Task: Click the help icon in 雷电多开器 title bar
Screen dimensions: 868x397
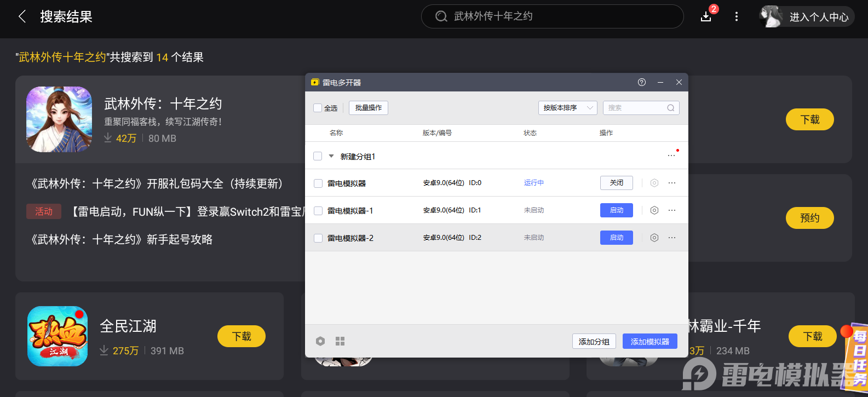Action: click(642, 82)
